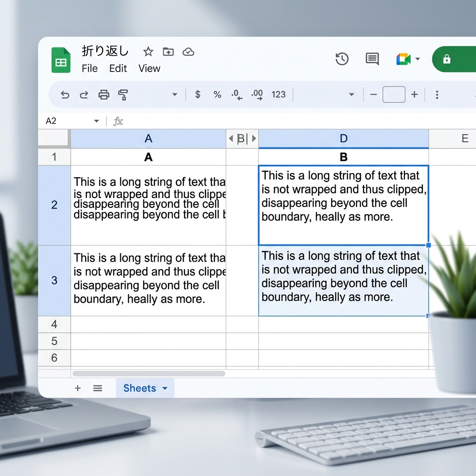Click the Undo icon
The image size is (476, 476).
click(x=65, y=95)
